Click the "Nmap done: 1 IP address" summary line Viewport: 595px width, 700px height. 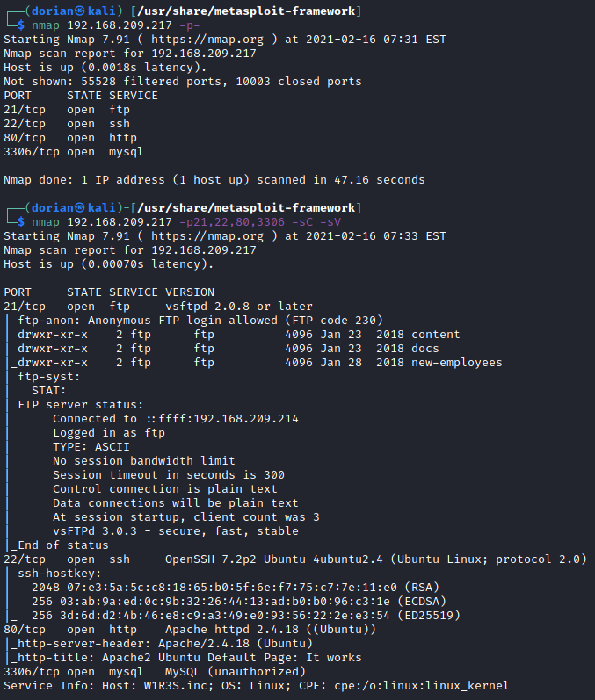pos(214,180)
